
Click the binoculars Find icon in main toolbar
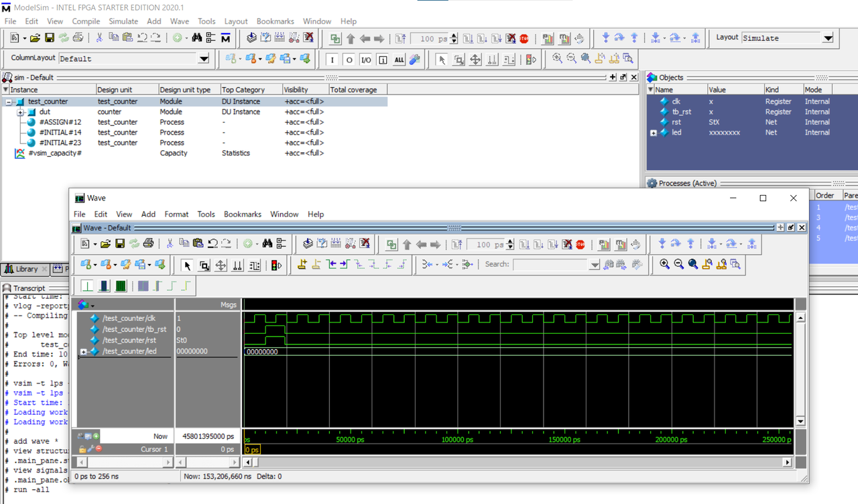pos(196,38)
